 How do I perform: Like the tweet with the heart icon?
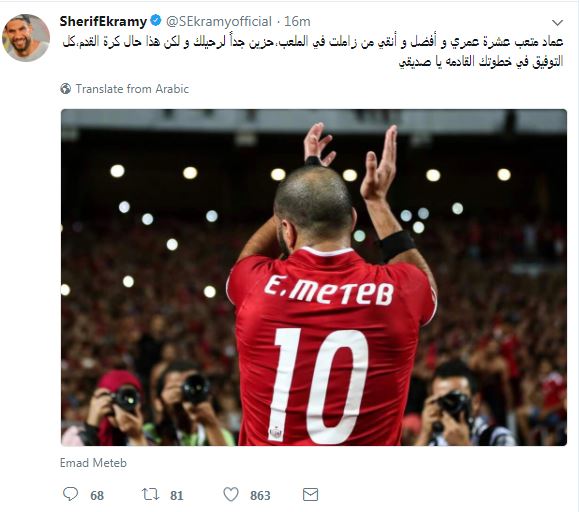click(231, 494)
